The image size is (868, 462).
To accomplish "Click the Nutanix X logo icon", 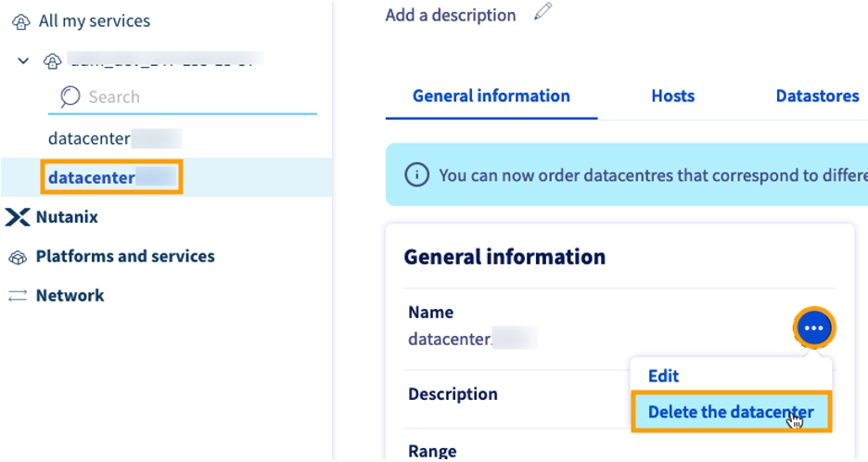I will pyautogui.click(x=18, y=217).
